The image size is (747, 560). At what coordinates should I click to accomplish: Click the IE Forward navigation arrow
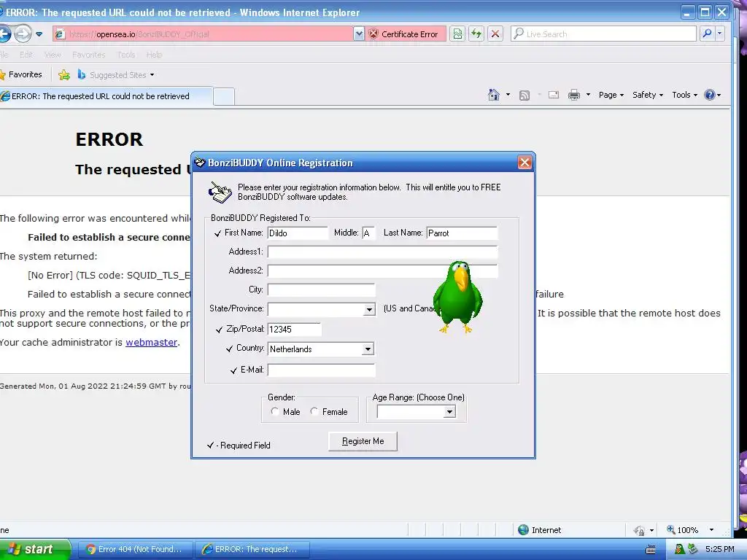pos(23,34)
